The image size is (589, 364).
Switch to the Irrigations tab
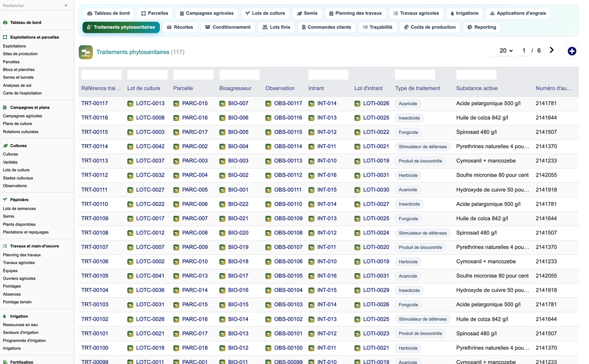pyautogui.click(x=464, y=13)
